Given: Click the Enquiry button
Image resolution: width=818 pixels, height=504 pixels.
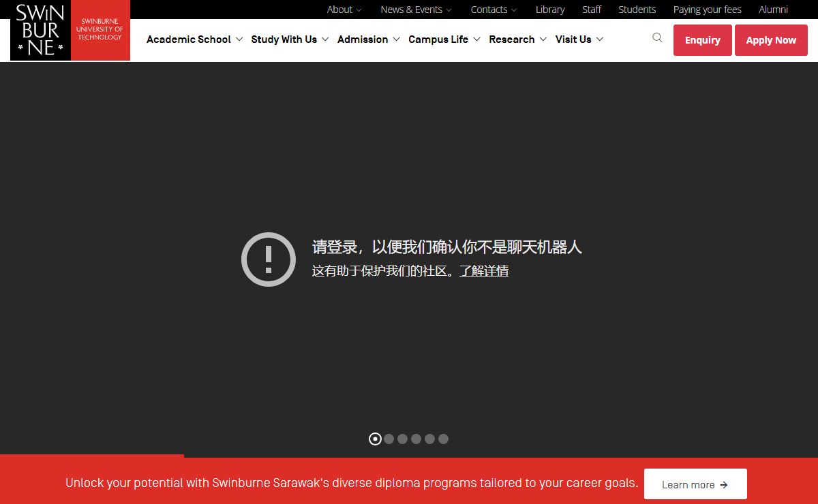Looking at the screenshot, I should [703, 40].
